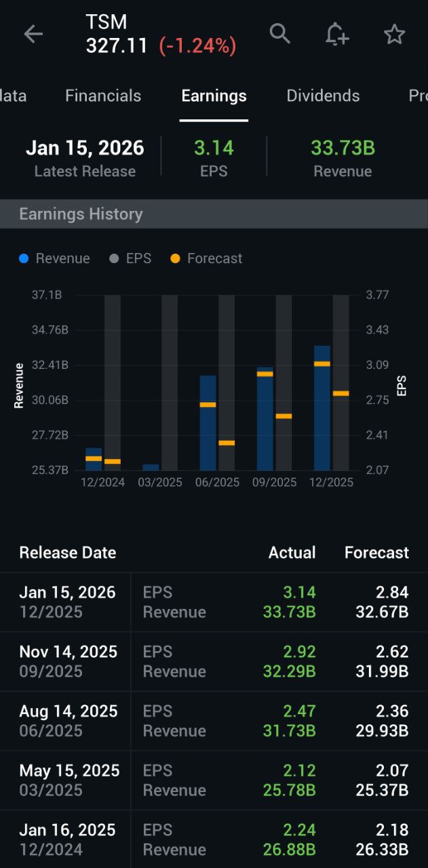The image size is (428, 868).
Task: Open the Nov 14, 2025 earnings row
Action: (x=214, y=661)
